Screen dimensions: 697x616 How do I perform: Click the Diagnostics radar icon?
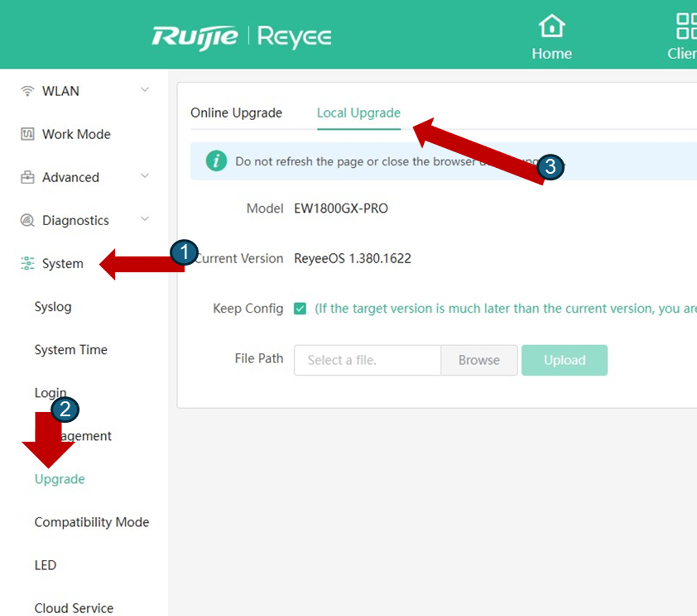pos(27,220)
